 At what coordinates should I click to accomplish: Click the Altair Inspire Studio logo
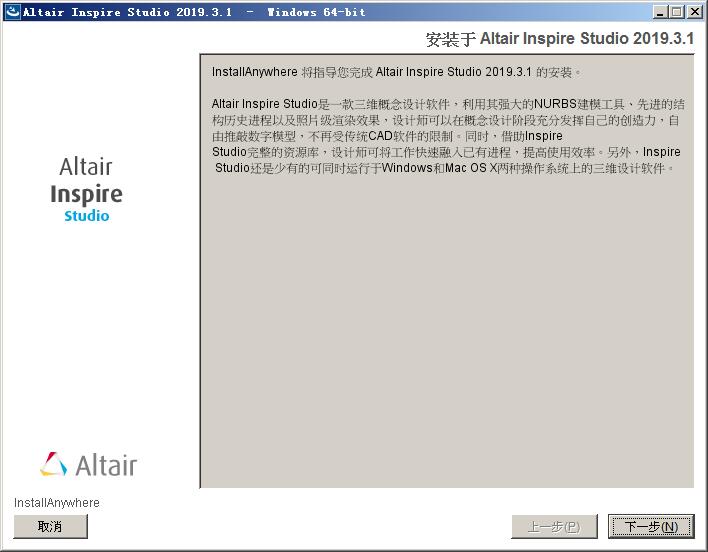[x=86, y=189]
